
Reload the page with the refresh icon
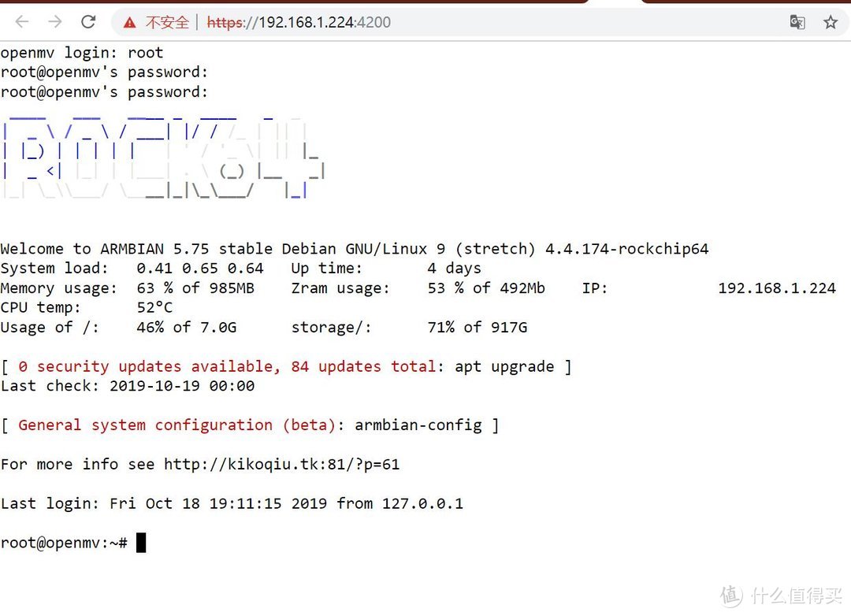[x=88, y=22]
